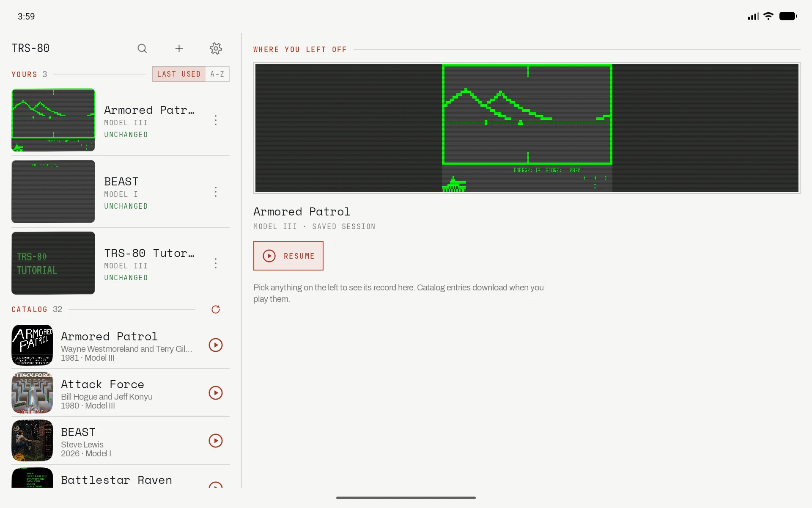
Task: Open Attack Force cover art
Action: 32,393
